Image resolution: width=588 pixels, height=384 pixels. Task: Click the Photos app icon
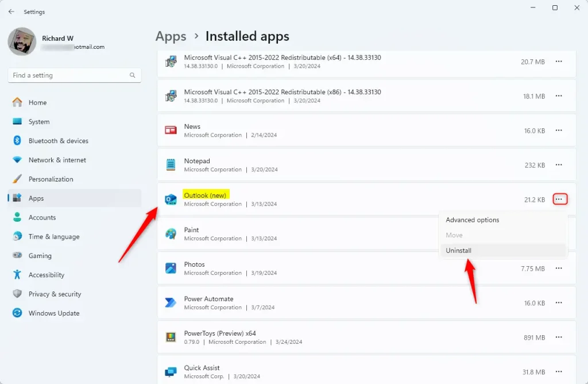[171, 268]
